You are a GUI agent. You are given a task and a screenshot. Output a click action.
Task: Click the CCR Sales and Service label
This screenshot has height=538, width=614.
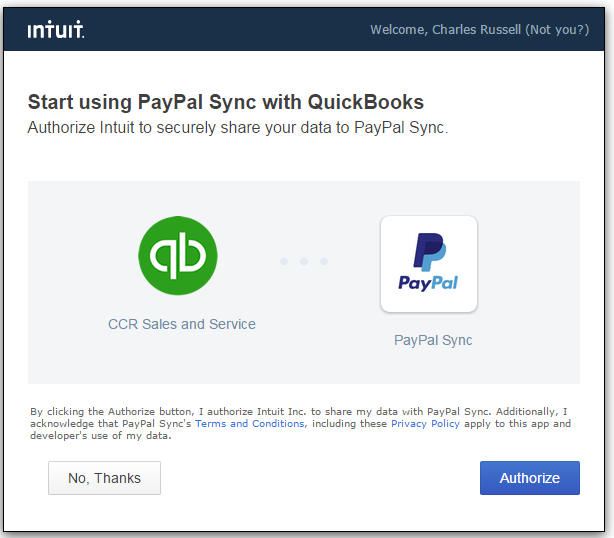[x=182, y=324]
